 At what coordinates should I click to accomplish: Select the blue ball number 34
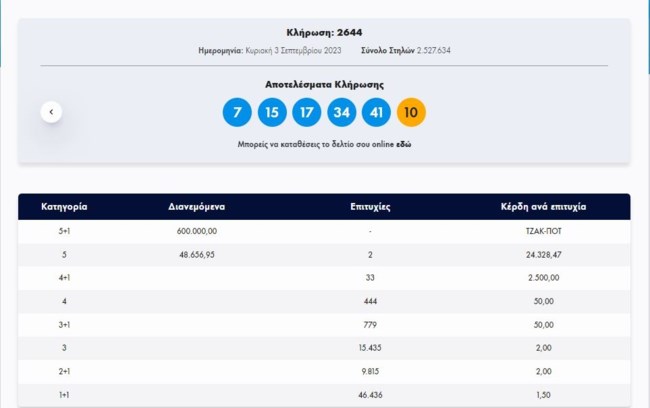[x=342, y=112]
